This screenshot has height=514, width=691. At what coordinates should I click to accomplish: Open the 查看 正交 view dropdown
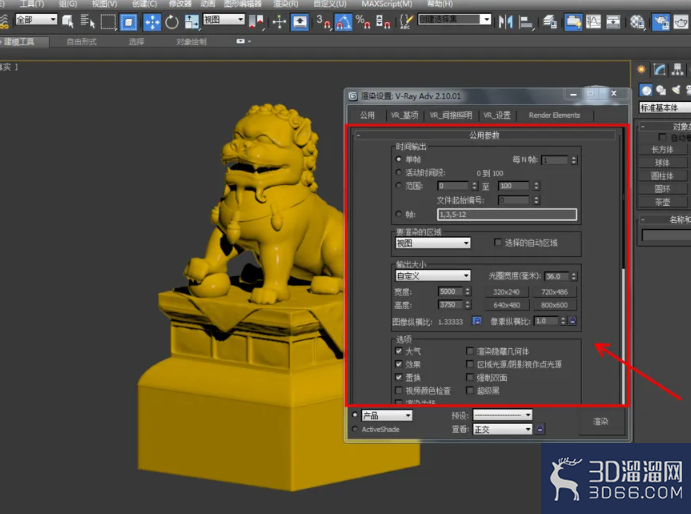tap(502, 429)
